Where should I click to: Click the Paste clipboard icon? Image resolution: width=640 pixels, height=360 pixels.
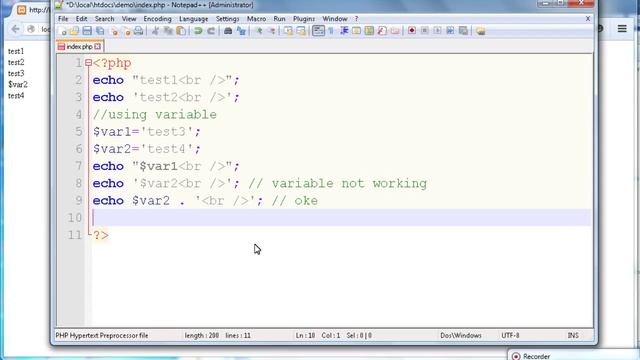(x=181, y=31)
